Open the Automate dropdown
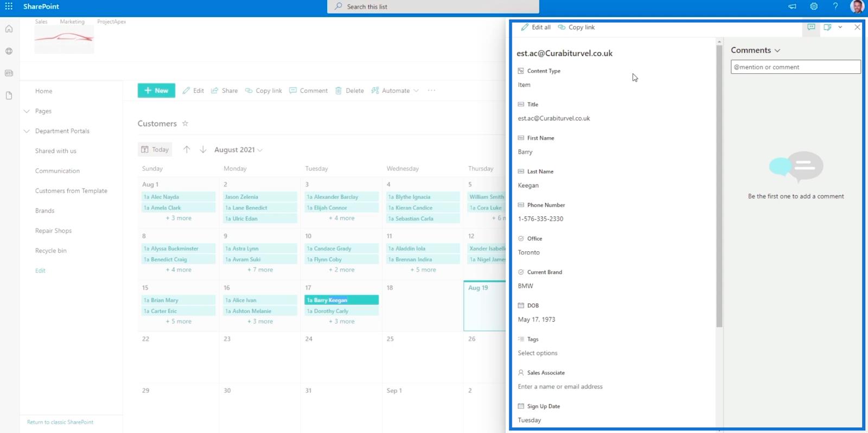Screen dimensions: 868x433 point(395,91)
